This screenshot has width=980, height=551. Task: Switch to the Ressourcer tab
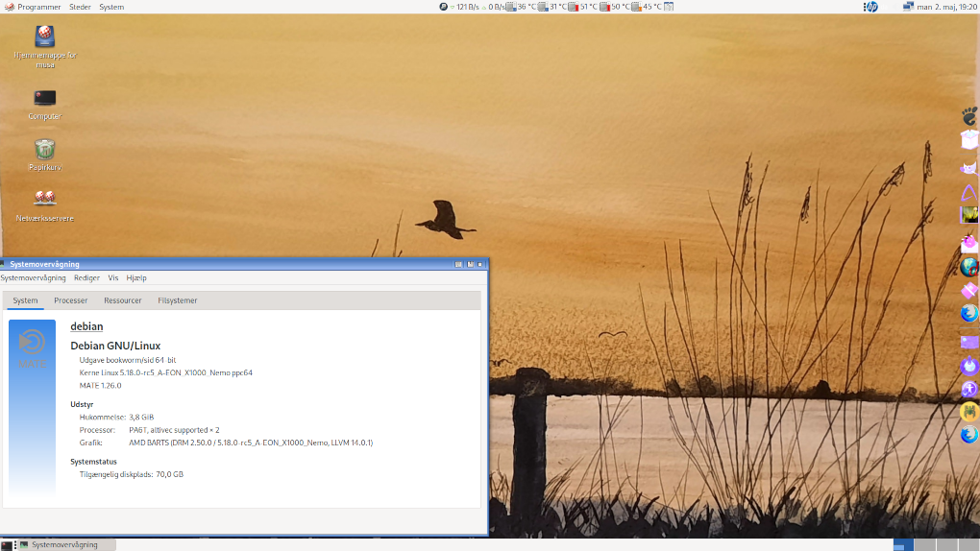123,300
